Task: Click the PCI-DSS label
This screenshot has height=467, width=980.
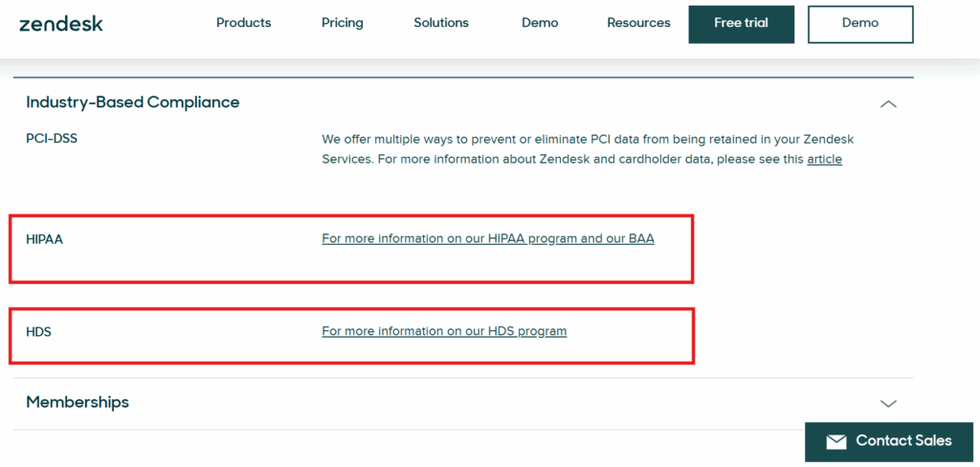Action: tap(52, 138)
